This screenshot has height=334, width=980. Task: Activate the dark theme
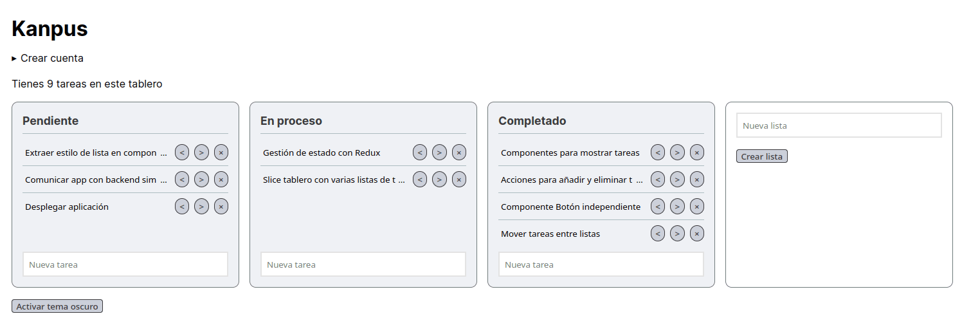click(x=57, y=306)
